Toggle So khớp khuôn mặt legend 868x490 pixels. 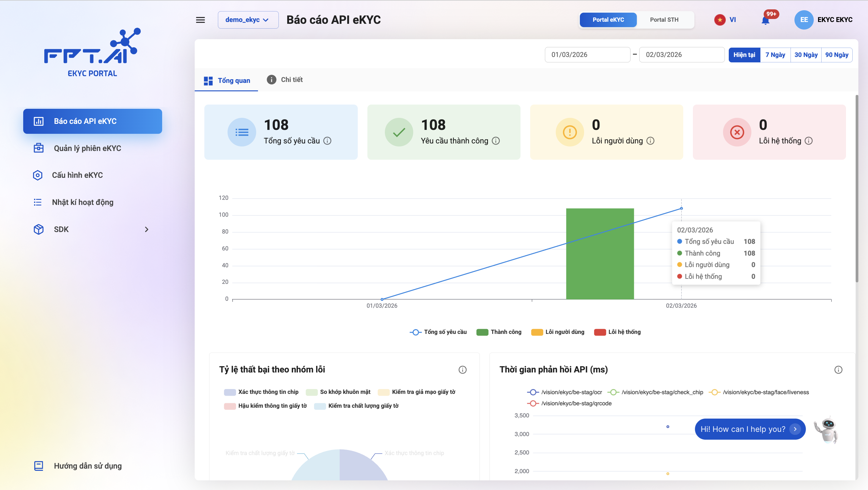pyautogui.click(x=338, y=392)
